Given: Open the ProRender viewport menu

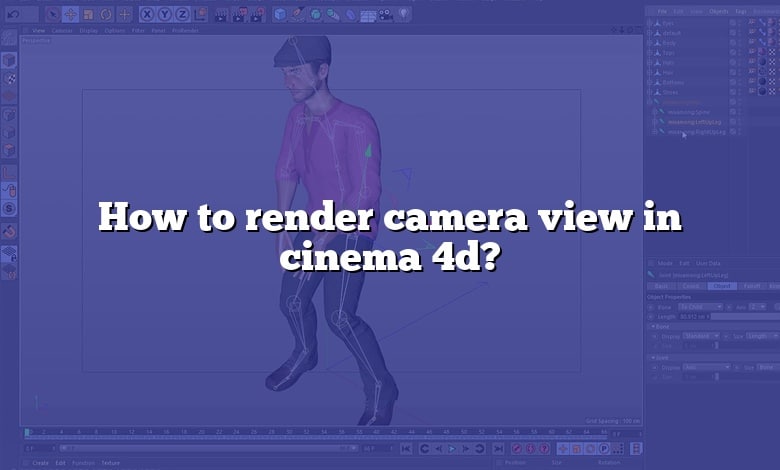Looking at the screenshot, I should tap(185, 30).
